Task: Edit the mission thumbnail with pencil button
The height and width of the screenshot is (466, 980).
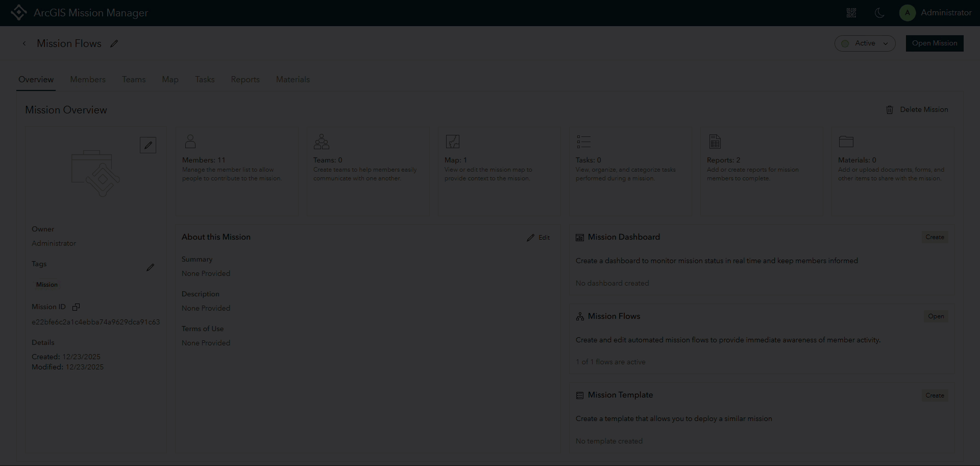Action: pos(148,145)
